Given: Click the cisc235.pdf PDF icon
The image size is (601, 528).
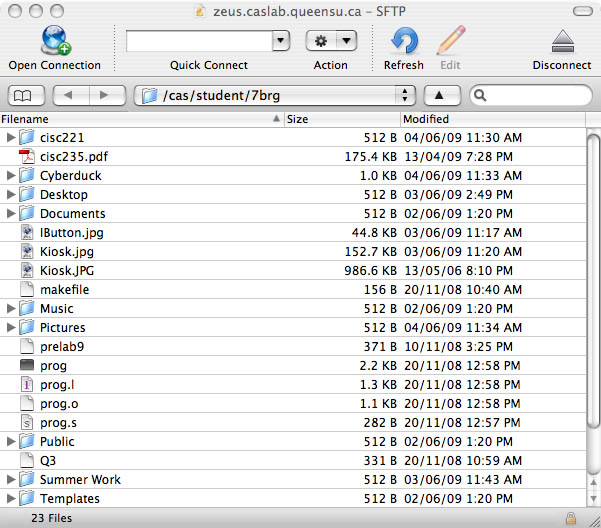Looking at the screenshot, I should 27,157.
